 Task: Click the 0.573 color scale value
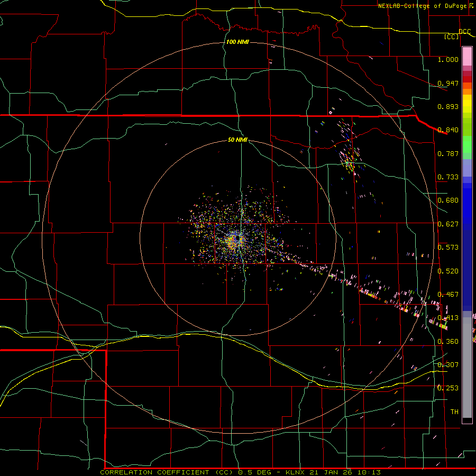[x=448, y=247]
